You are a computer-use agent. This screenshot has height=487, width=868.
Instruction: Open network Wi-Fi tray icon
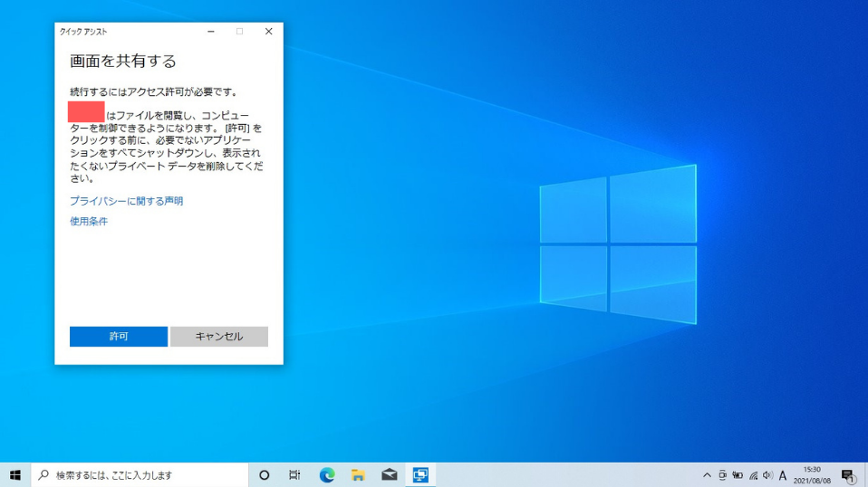coord(753,475)
